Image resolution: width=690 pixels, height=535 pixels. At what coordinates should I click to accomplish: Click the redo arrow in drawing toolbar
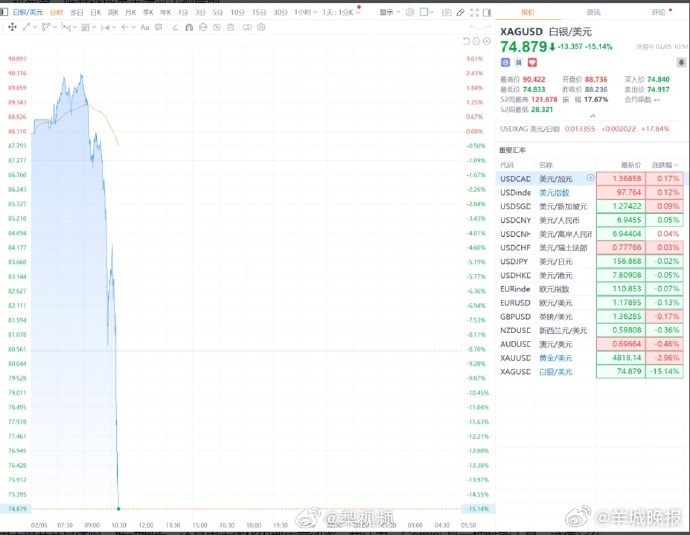[487, 27]
